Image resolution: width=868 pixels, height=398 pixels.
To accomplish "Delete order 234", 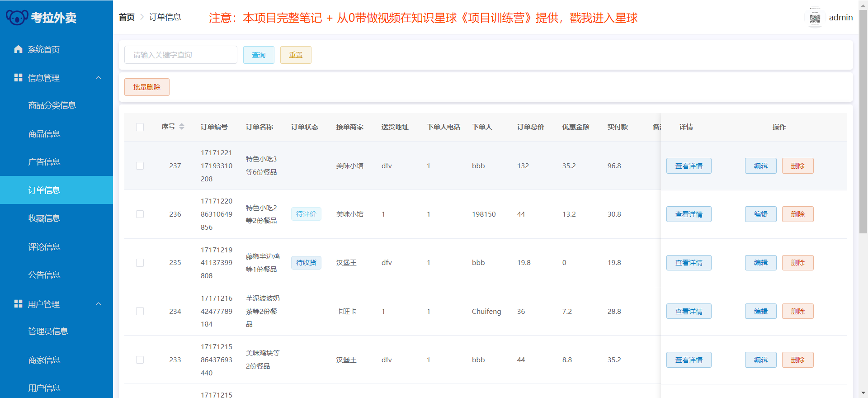I will coord(797,311).
